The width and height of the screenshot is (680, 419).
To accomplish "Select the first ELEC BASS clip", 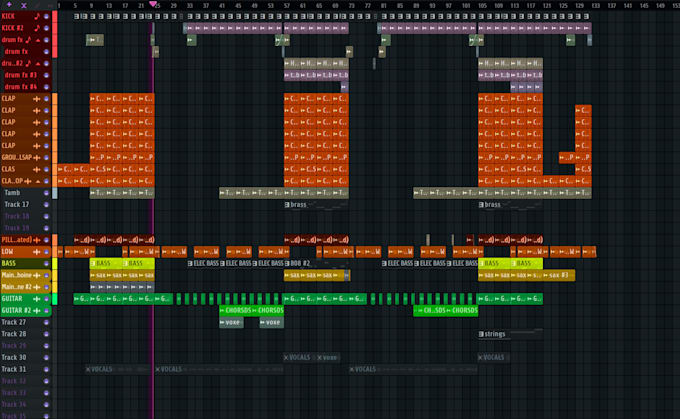I will tap(203, 263).
